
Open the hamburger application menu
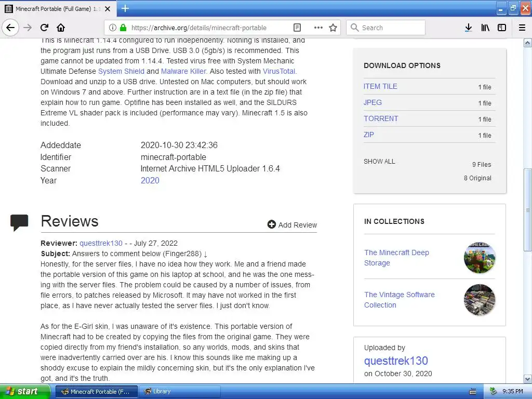tap(522, 28)
